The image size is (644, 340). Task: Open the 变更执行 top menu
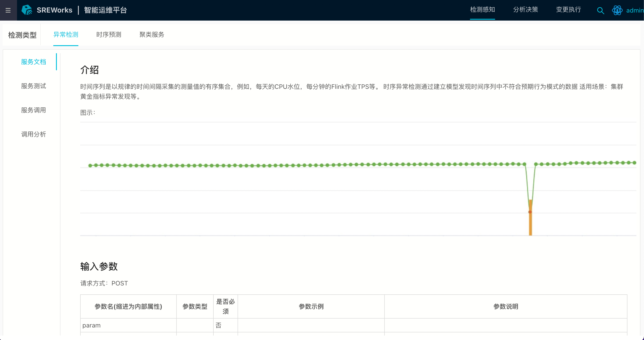point(568,10)
